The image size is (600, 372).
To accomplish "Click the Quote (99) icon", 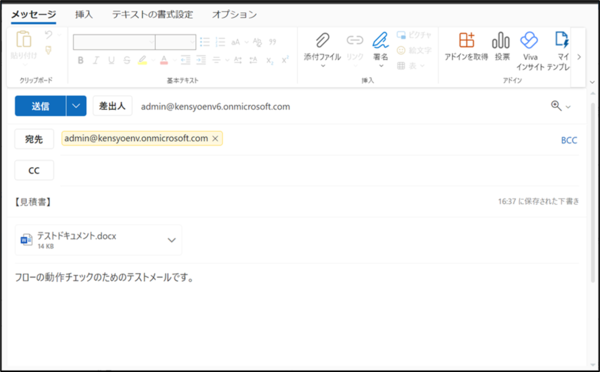I will pyautogui.click(x=272, y=42).
